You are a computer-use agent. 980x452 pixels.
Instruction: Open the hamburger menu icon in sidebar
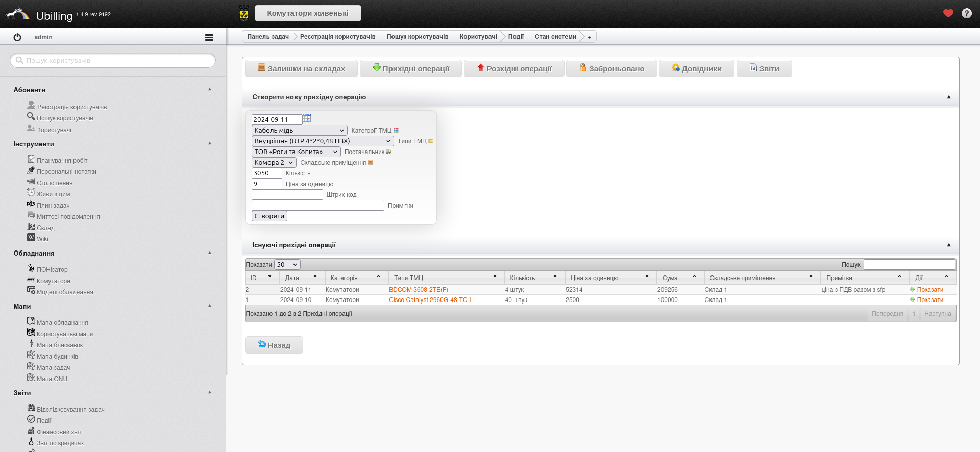tap(209, 37)
